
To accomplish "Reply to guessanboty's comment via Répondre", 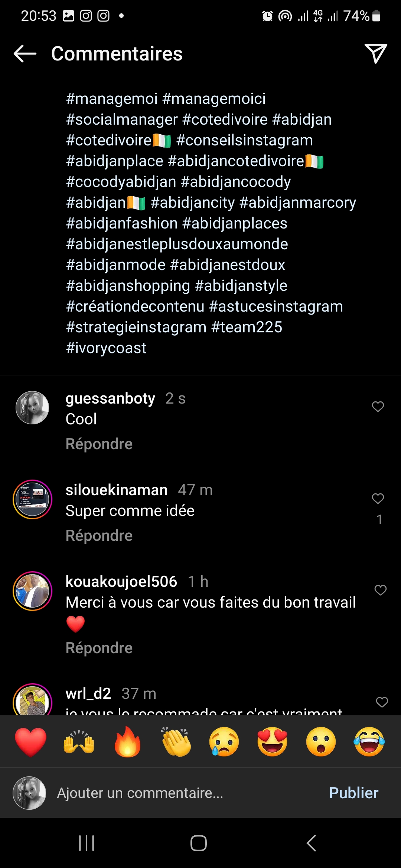I will pos(99,444).
